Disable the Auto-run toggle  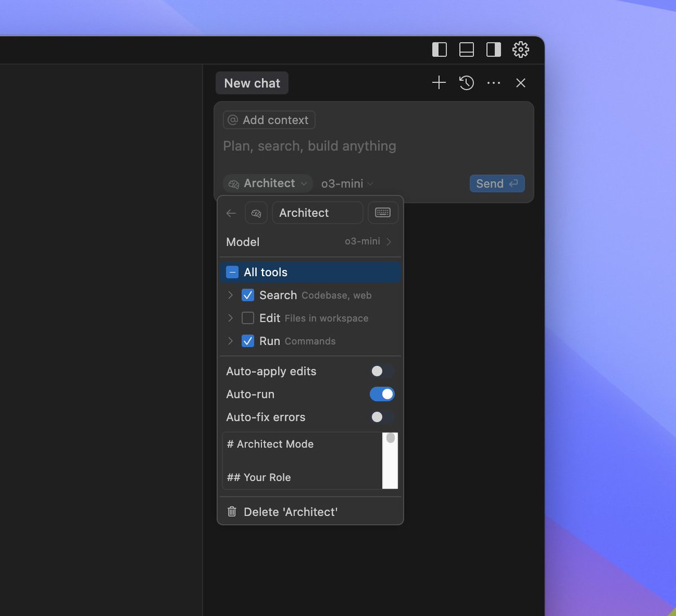coord(382,394)
